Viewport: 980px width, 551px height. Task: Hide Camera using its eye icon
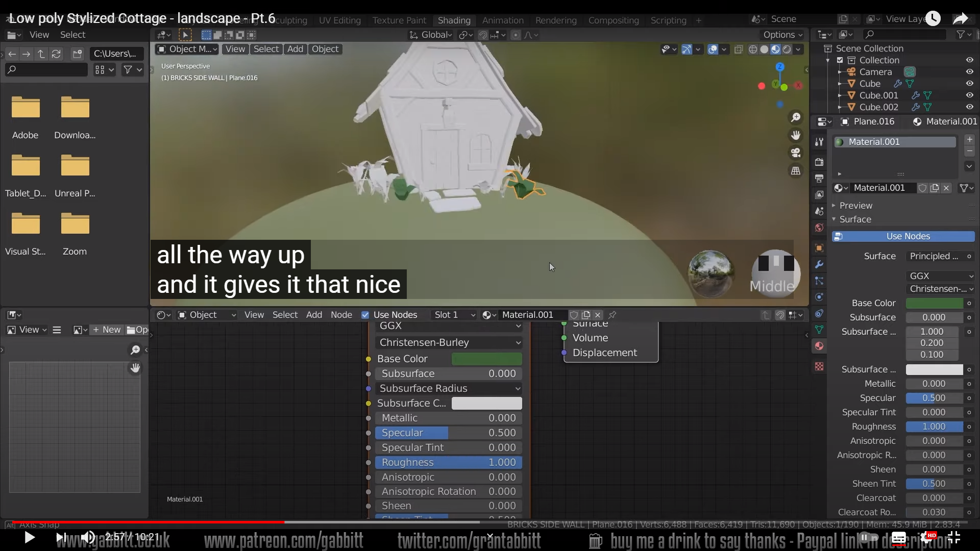tap(969, 72)
